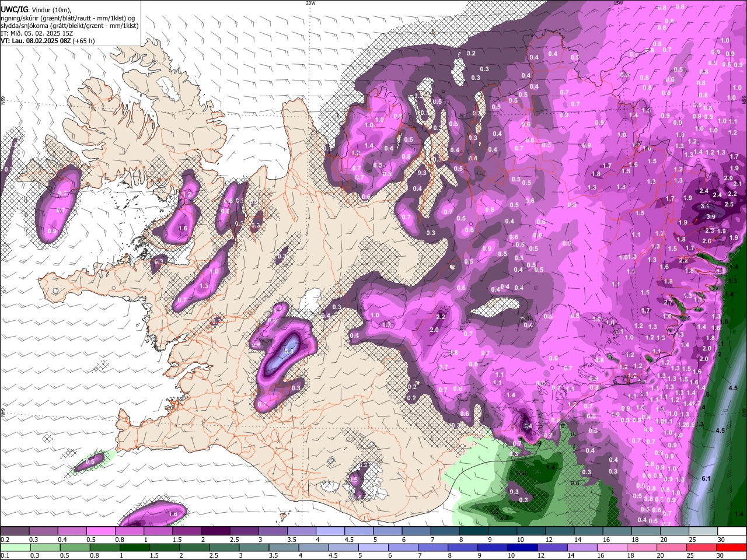The width and height of the screenshot is (747, 560).
Task: Select the 0.2 dark purple legend swatch
Action: tap(15, 531)
